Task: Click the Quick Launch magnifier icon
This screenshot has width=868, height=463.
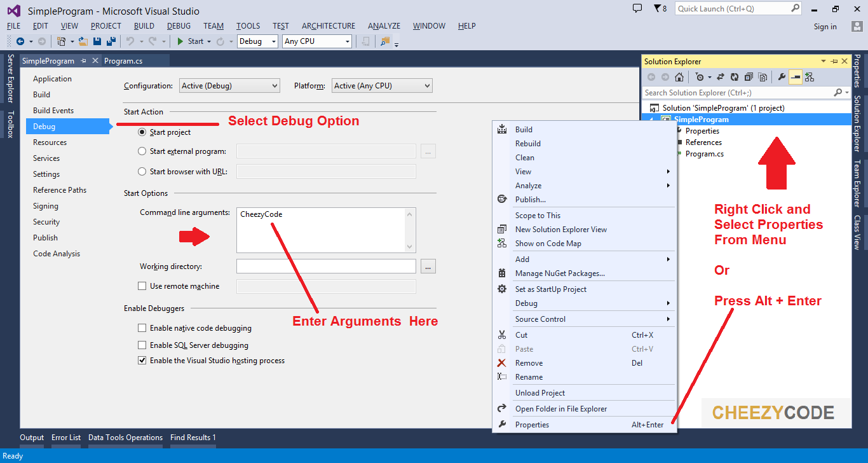Action: click(795, 8)
